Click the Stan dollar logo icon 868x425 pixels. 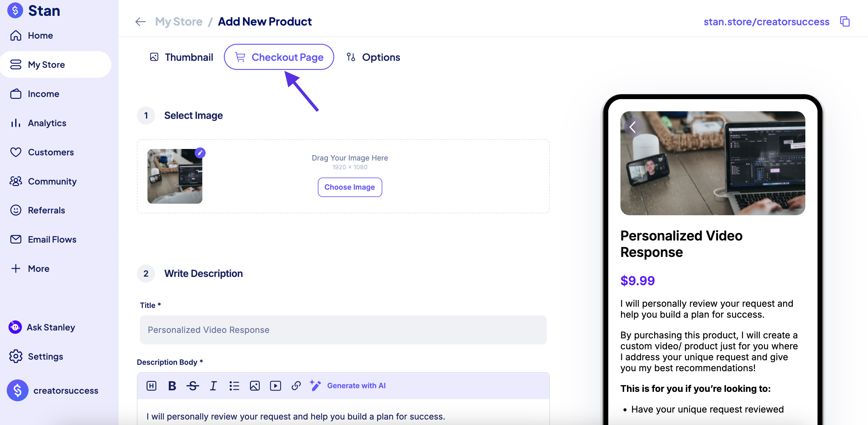[15, 10]
